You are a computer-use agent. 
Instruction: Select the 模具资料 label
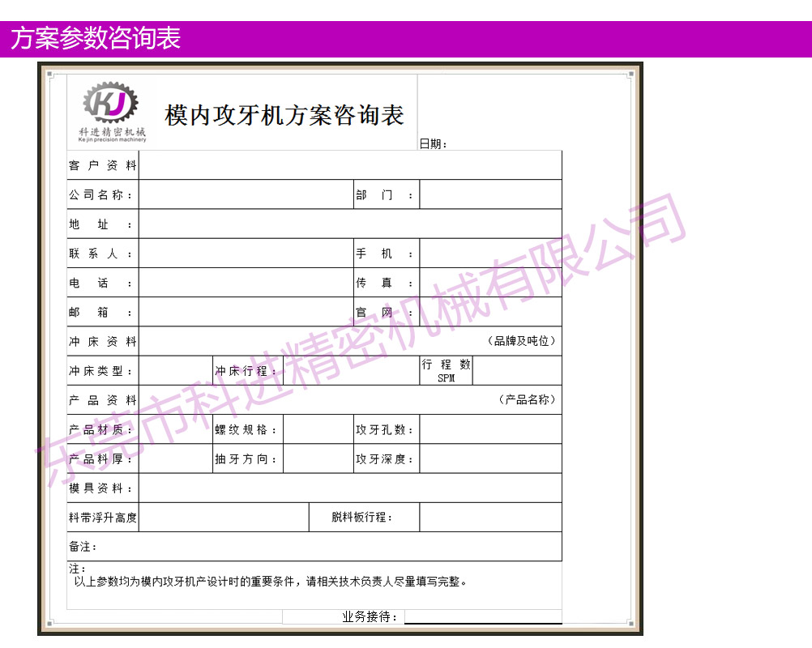pyautogui.click(x=100, y=488)
